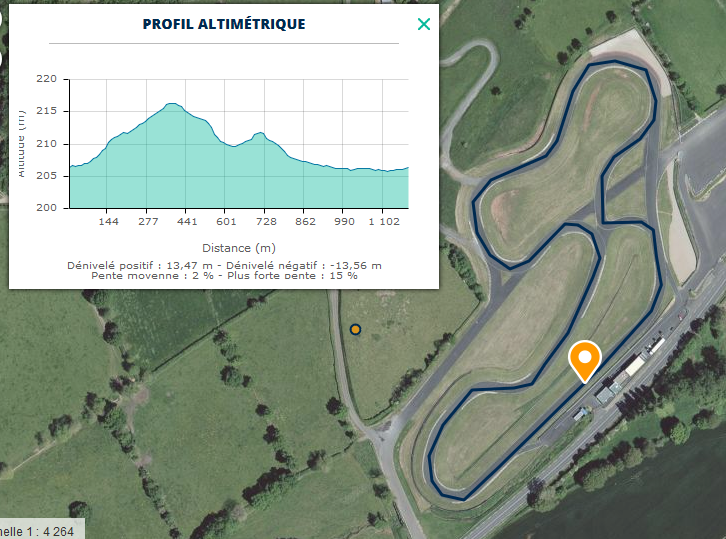This screenshot has width=726, height=539.
Task: Click the paddock buildings beside the orange pin
Action: [x=620, y=380]
